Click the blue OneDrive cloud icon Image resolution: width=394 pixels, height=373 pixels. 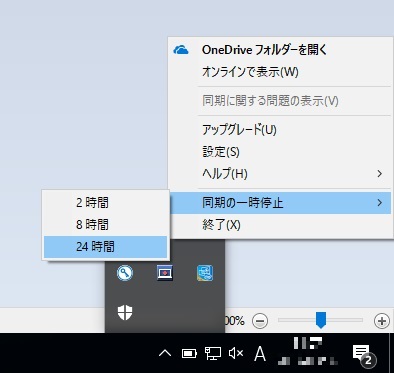click(181, 50)
